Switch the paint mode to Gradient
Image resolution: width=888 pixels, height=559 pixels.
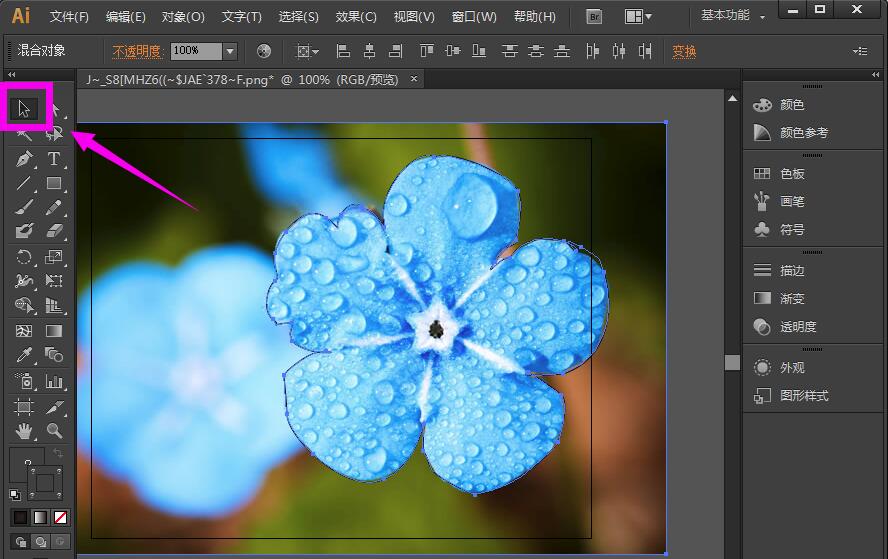pos(40,517)
